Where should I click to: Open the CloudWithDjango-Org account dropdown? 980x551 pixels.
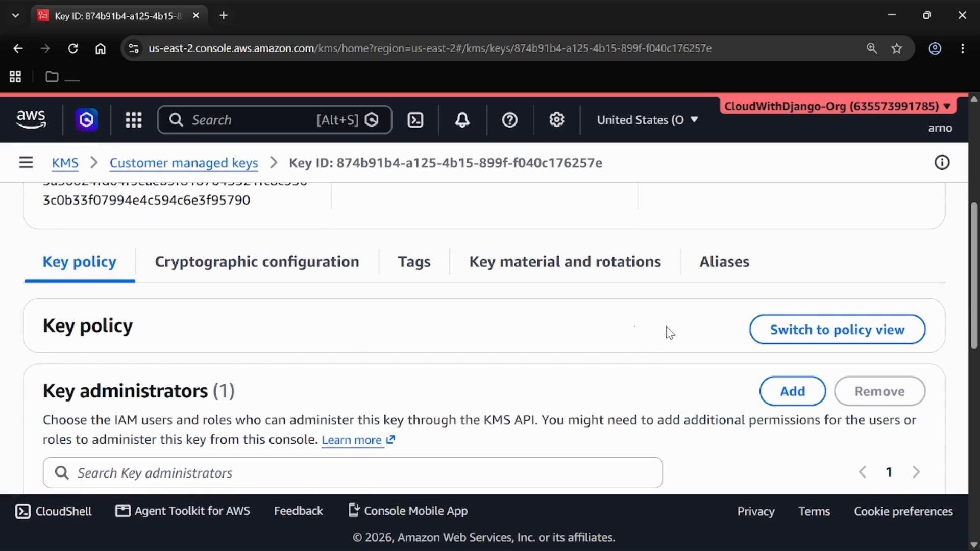pos(837,106)
